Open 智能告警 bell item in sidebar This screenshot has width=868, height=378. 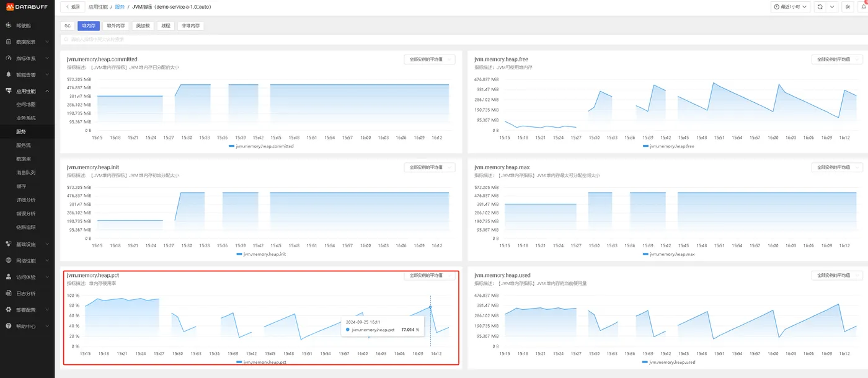(27, 74)
